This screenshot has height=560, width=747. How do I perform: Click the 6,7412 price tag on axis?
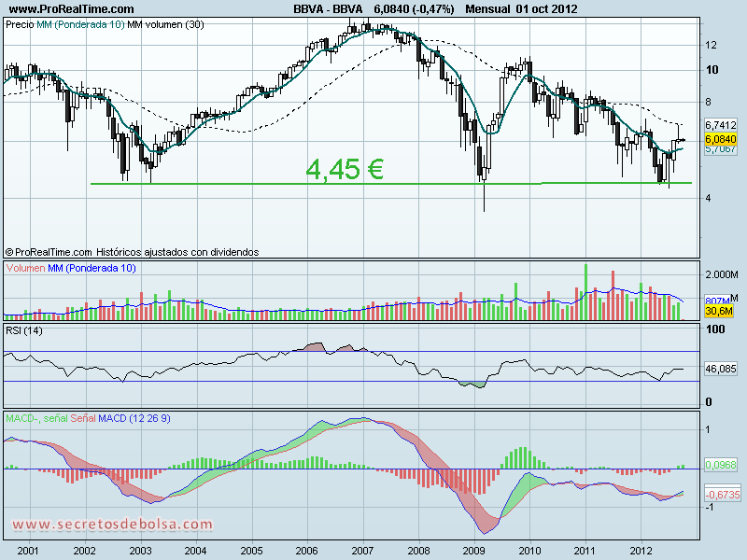tap(720, 125)
